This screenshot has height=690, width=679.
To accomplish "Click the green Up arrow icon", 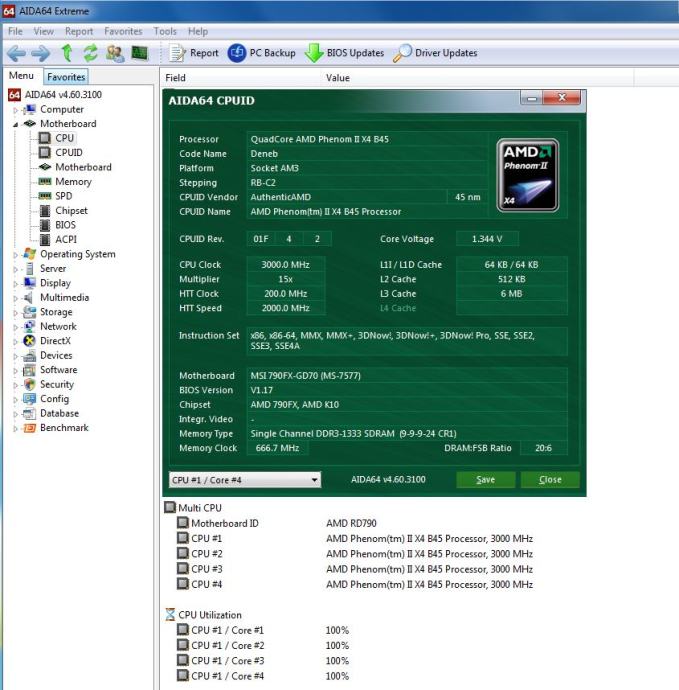I will [67, 53].
